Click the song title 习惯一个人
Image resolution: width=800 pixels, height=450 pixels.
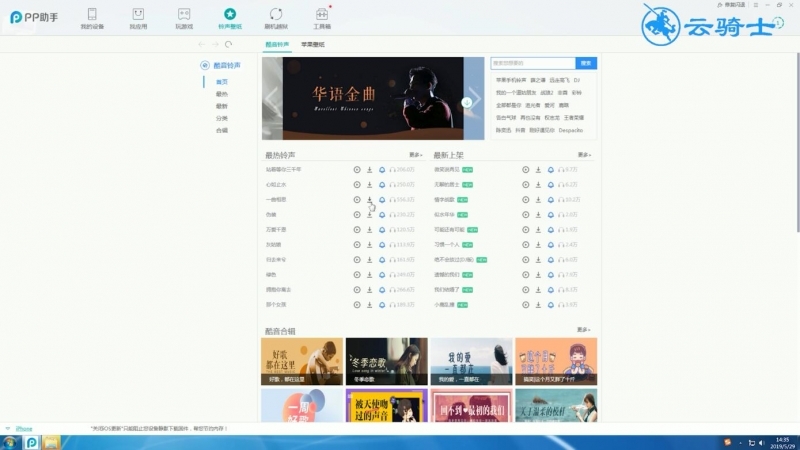pos(446,244)
